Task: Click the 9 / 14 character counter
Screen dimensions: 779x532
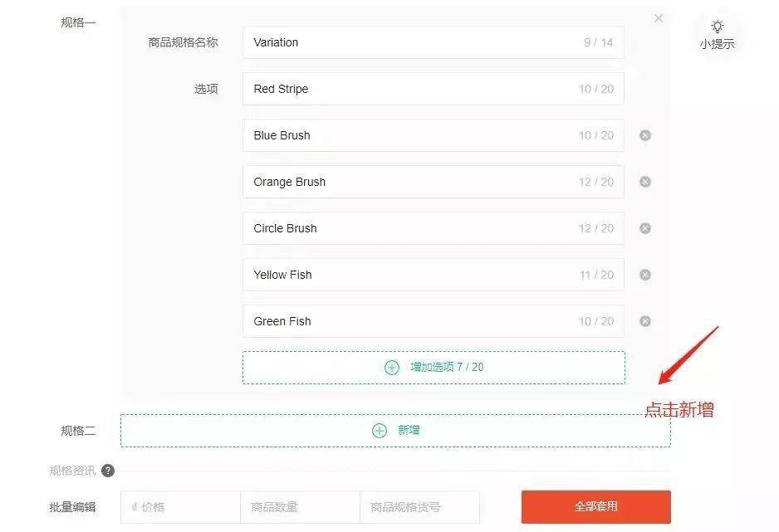Action: [x=598, y=42]
